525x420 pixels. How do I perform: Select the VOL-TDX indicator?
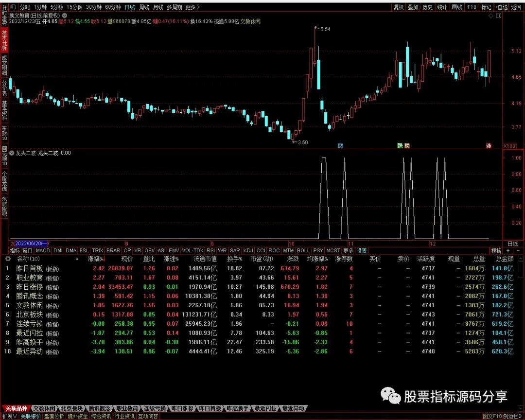[x=192, y=250]
